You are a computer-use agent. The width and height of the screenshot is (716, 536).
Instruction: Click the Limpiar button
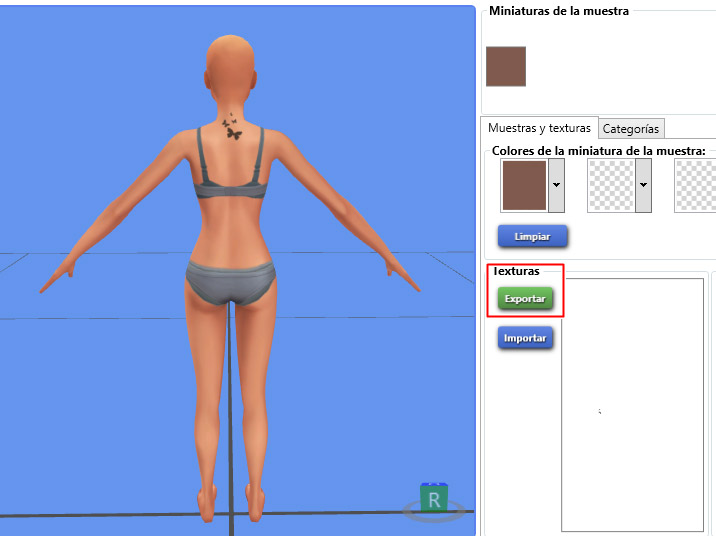(532, 236)
